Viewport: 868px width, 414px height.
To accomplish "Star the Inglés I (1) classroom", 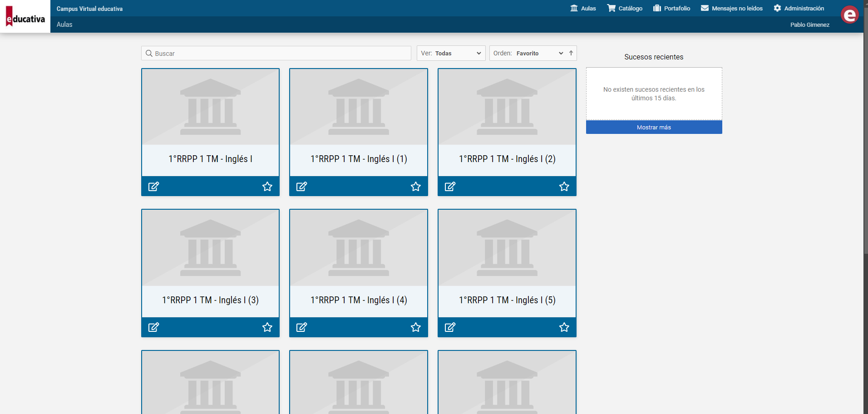I will pos(416,187).
